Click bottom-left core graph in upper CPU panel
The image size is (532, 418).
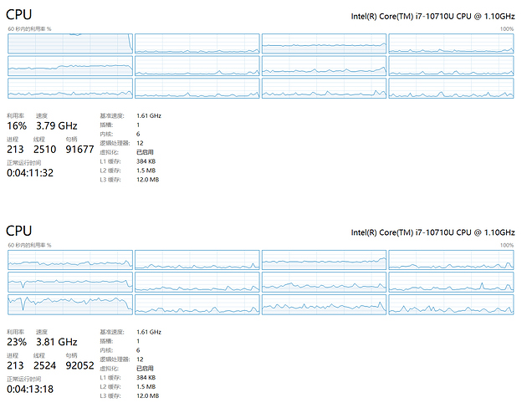70,89
